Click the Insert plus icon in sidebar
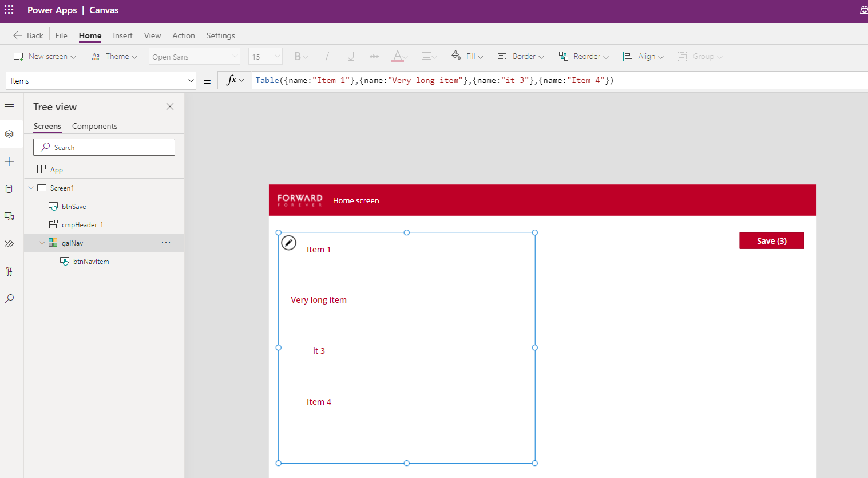This screenshot has height=478, width=868. click(9, 161)
